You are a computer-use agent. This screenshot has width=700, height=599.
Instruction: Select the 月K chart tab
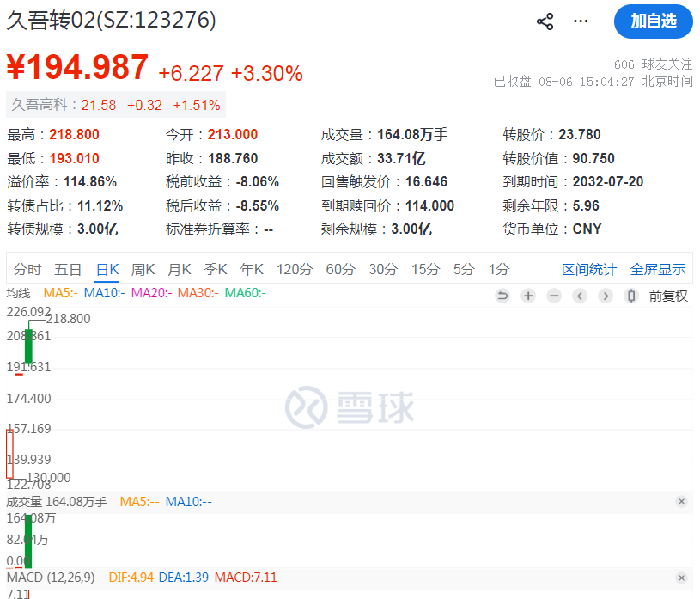coord(180,269)
